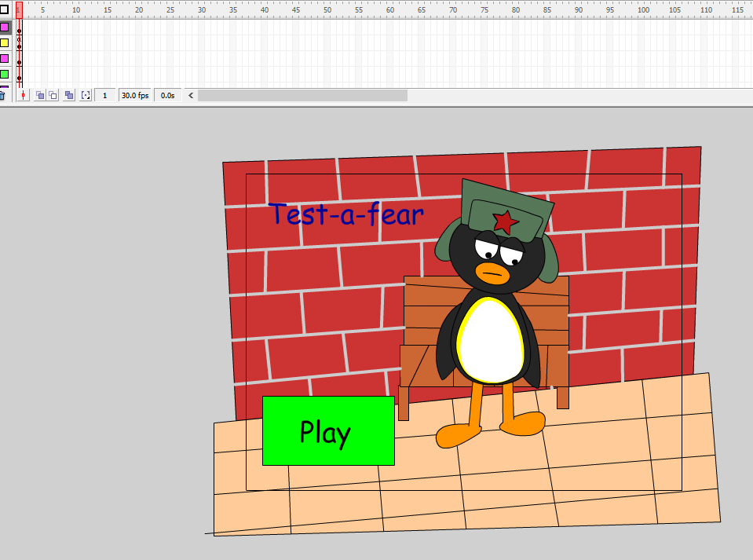Select the penguin's left orange foot

458,434
